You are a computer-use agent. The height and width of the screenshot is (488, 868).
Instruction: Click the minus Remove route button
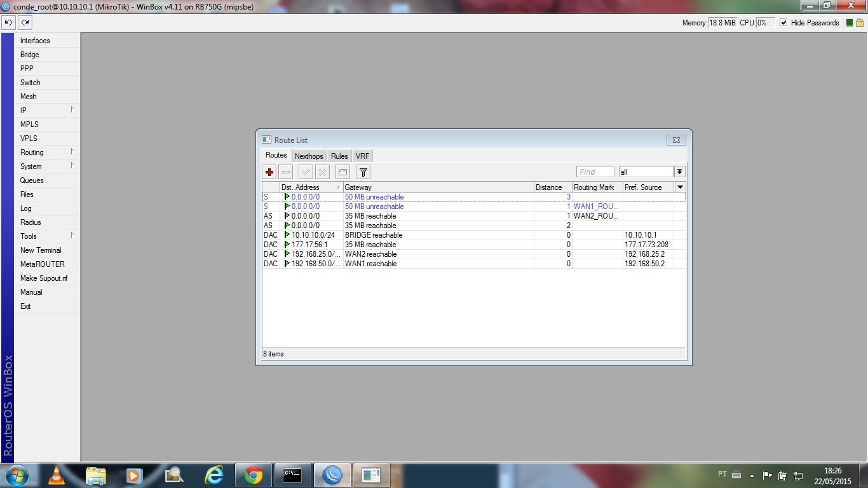[286, 172]
